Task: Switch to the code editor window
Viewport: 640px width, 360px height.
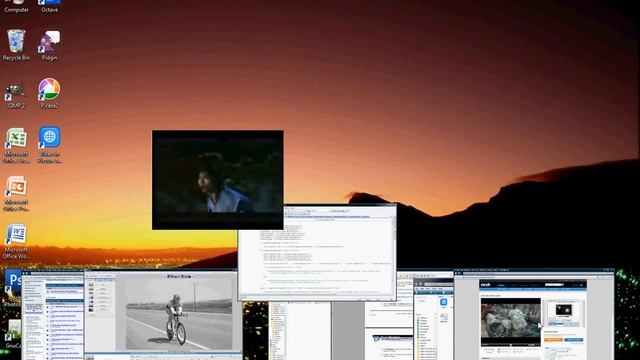Action: click(x=317, y=253)
